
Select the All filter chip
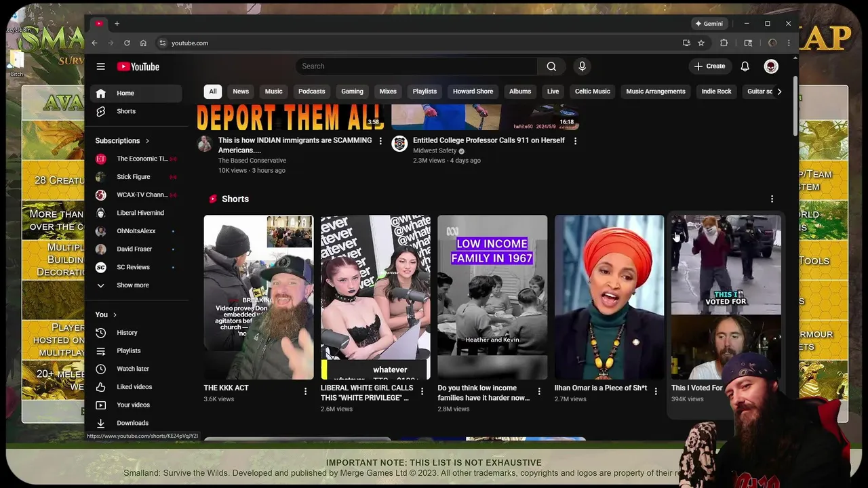[x=213, y=91]
